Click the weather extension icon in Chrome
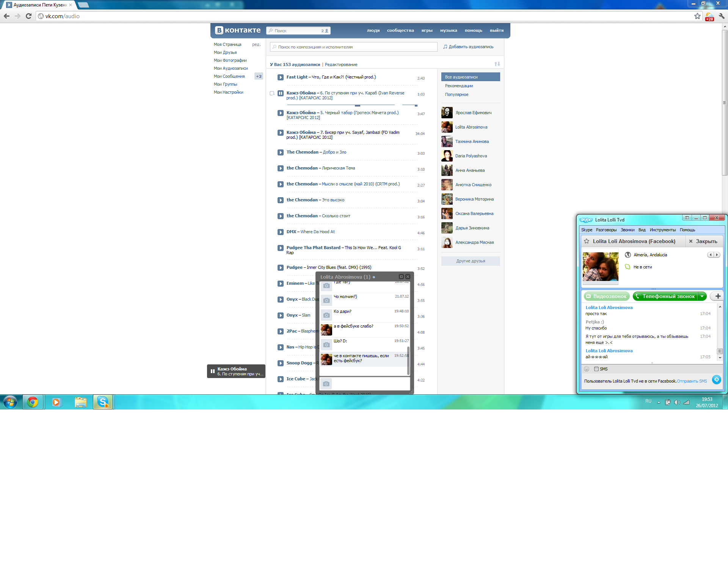 pyautogui.click(x=709, y=17)
